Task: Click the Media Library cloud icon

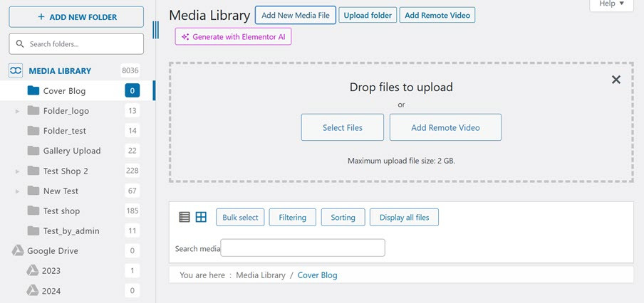Action: 16,71
